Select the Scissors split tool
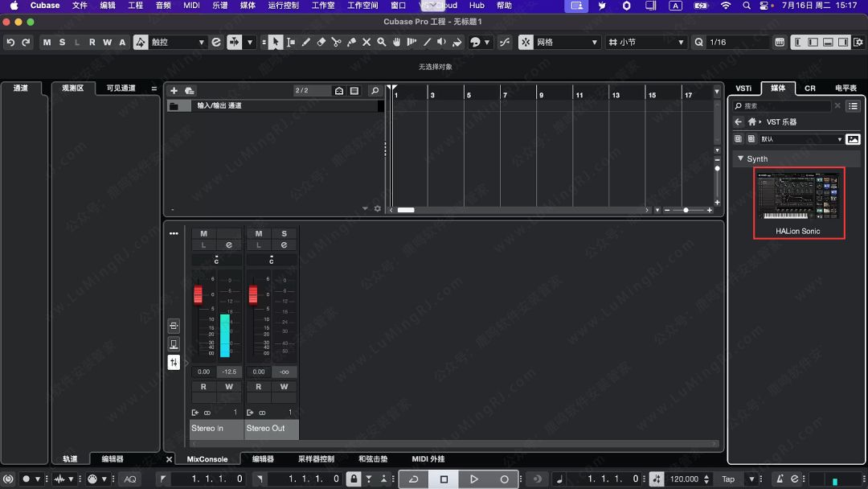 point(336,43)
